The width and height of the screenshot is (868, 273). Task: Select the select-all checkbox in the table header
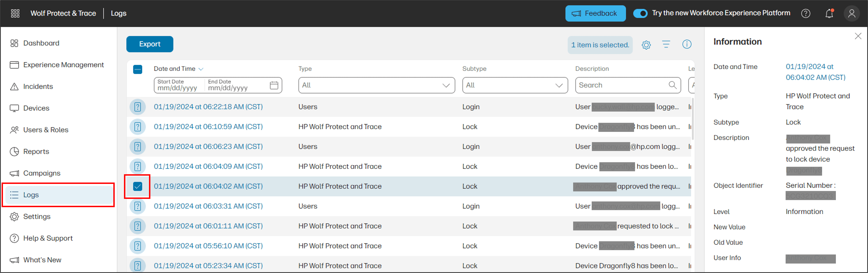point(138,69)
